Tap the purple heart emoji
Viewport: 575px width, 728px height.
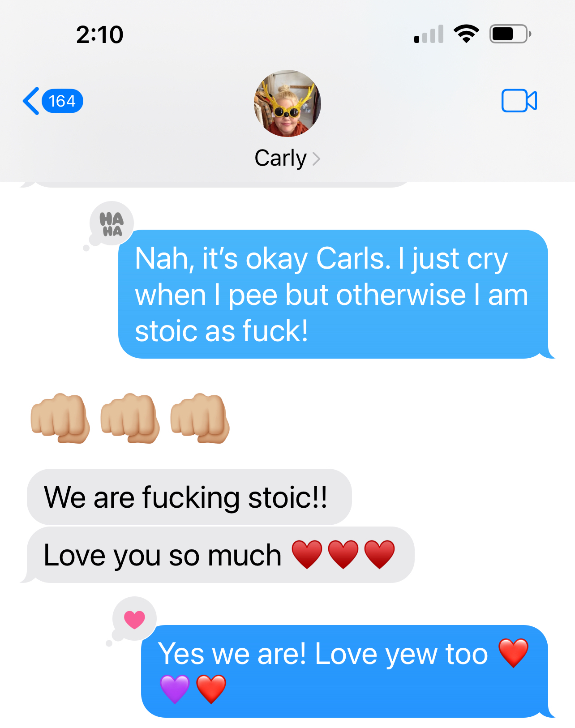(x=175, y=689)
